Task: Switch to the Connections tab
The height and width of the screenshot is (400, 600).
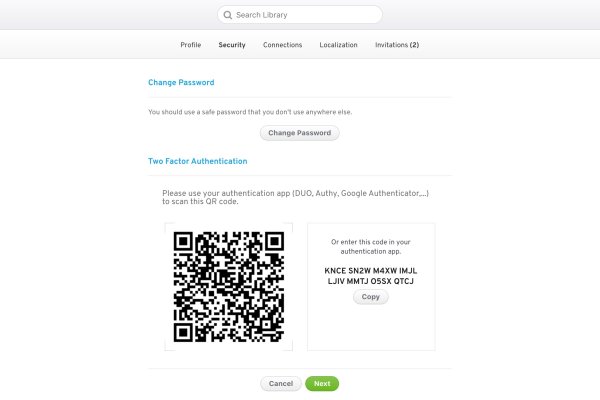Action: click(282, 45)
